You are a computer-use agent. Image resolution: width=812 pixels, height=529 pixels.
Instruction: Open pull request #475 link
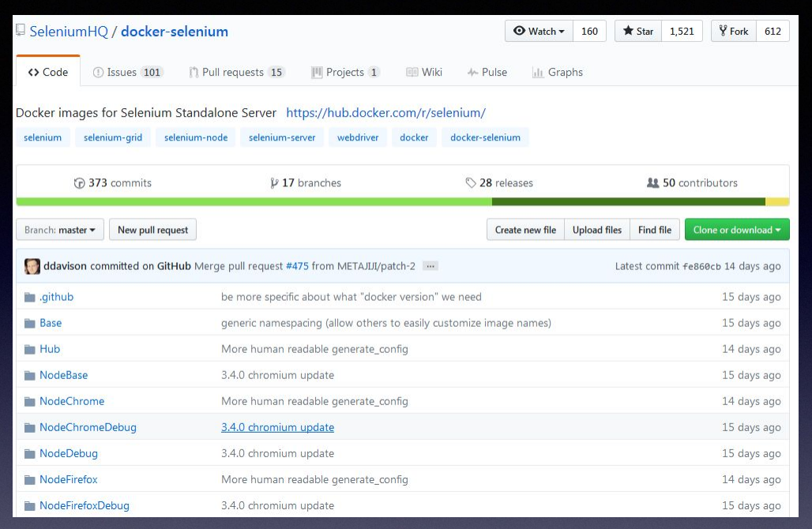click(x=297, y=266)
